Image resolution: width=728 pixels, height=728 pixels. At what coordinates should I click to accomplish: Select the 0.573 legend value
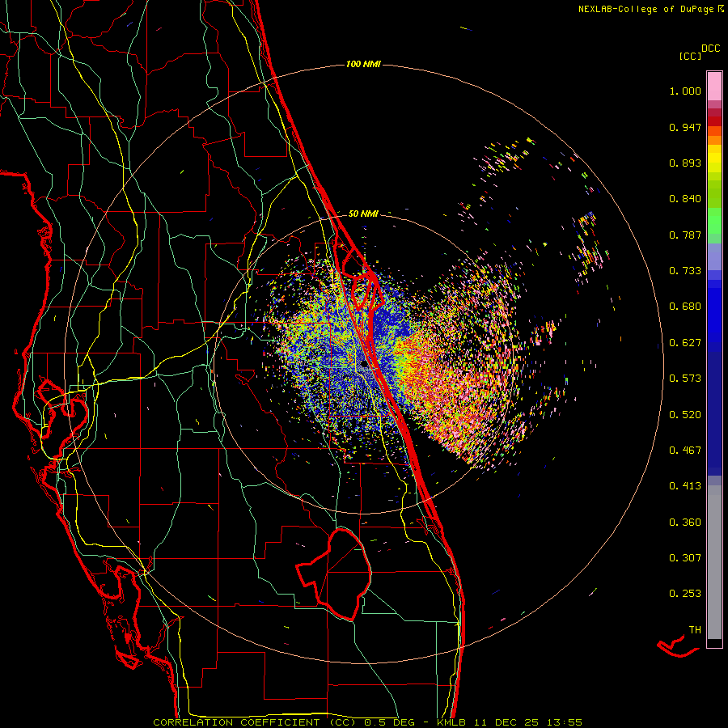pyautogui.click(x=685, y=379)
